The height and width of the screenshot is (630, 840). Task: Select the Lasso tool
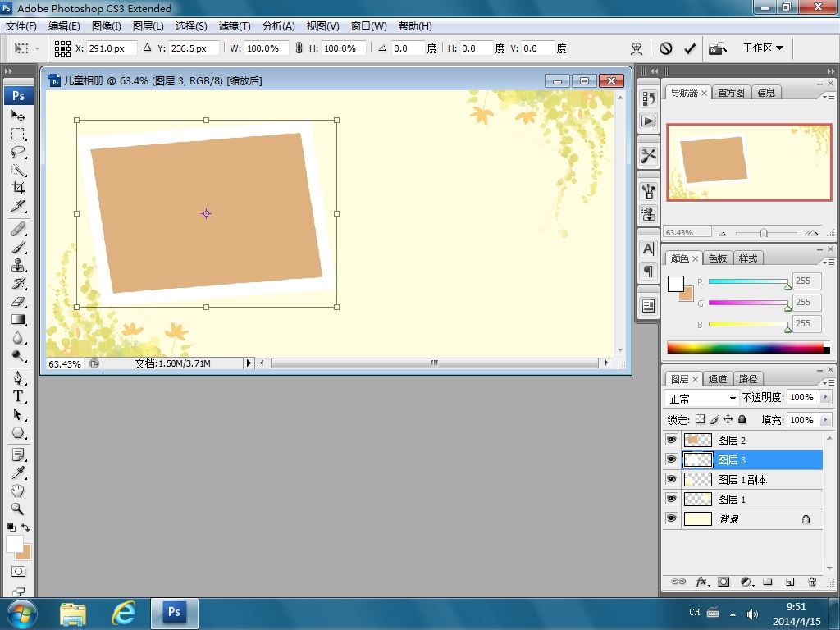coord(18,152)
